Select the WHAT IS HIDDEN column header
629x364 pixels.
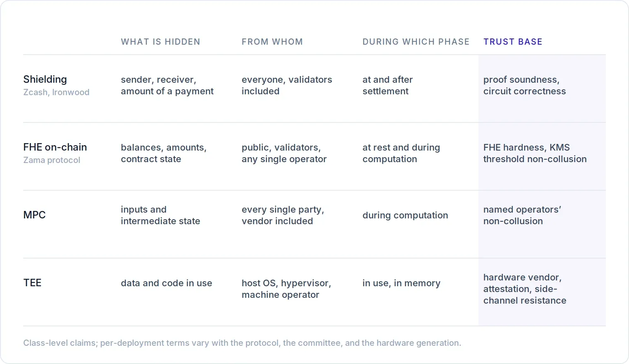(x=161, y=42)
